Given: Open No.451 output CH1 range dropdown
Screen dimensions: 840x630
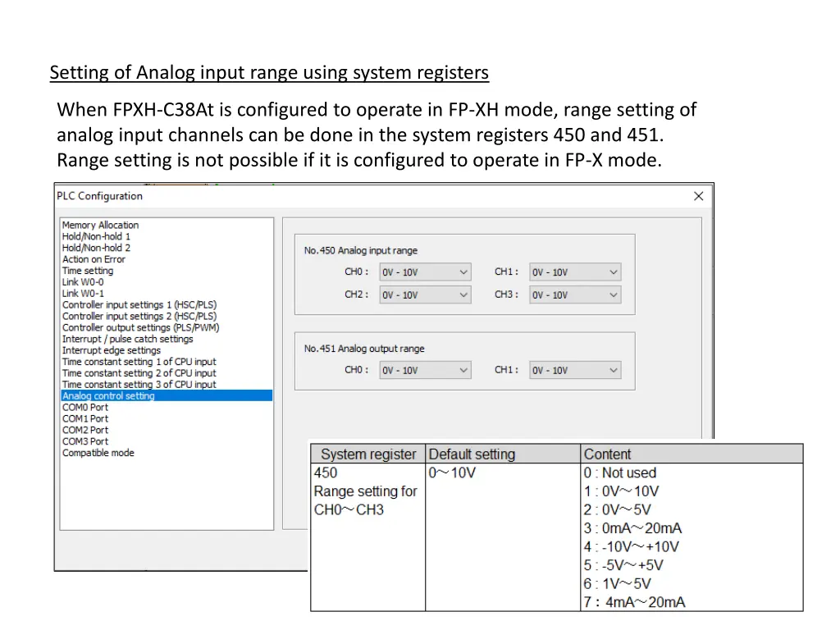Looking at the screenshot, I should [575, 370].
